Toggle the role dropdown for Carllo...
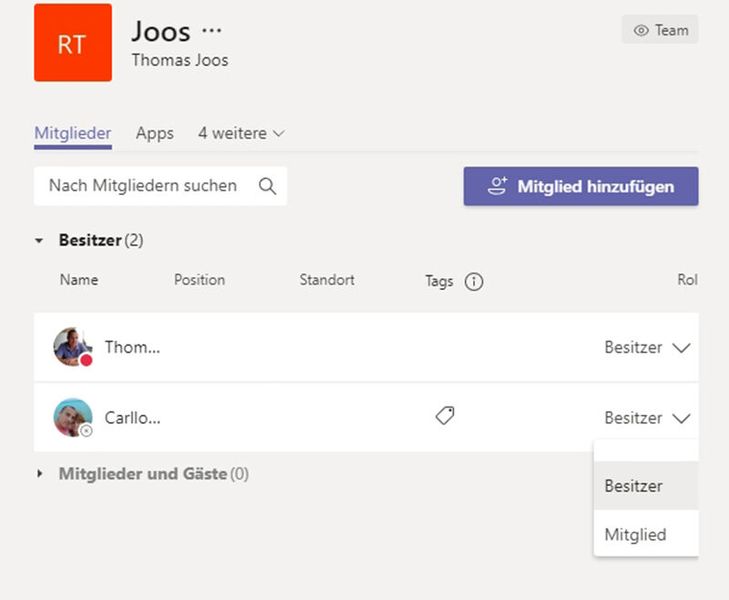 647,418
